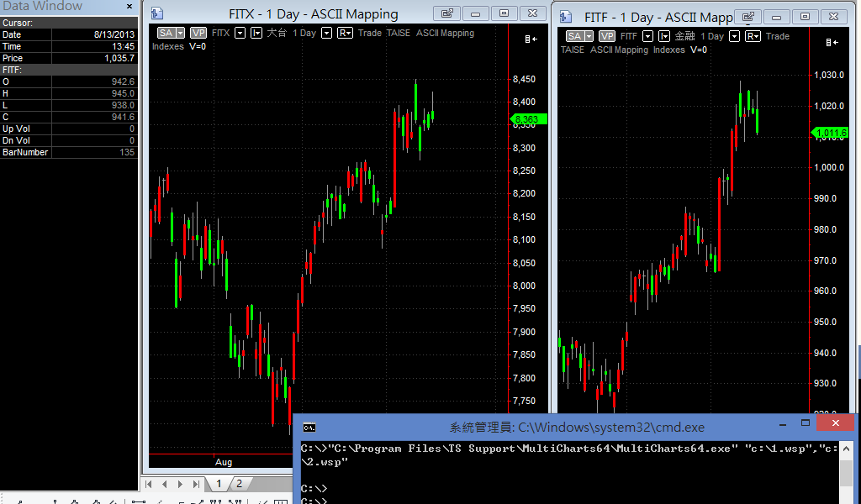Click the 'Up Vol' row label
Screen dimensions: 861x504
click(x=16, y=129)
